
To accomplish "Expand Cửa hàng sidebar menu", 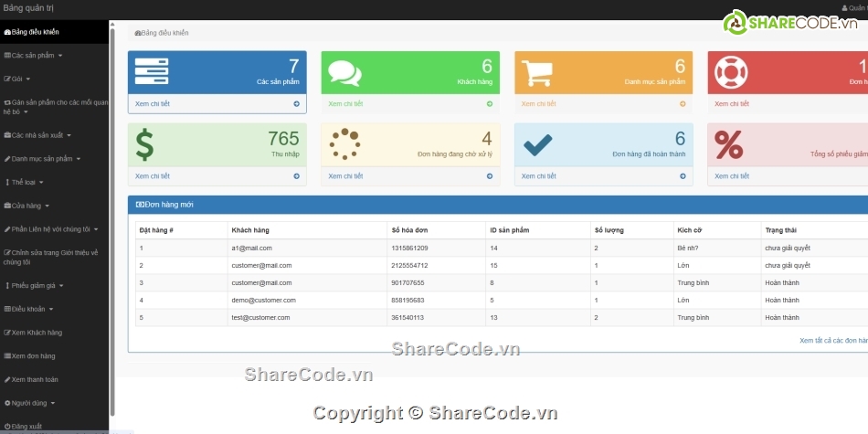I will (x=54, y=206).
